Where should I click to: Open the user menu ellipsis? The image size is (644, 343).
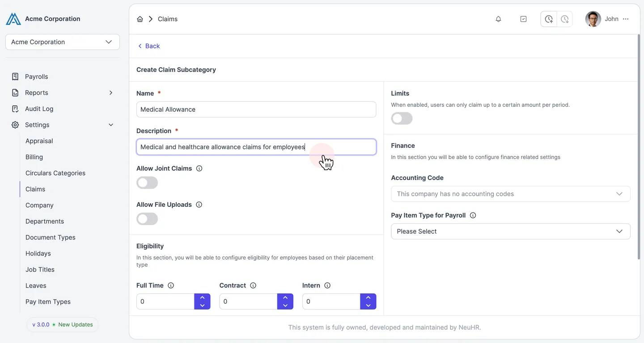(626, 19)
